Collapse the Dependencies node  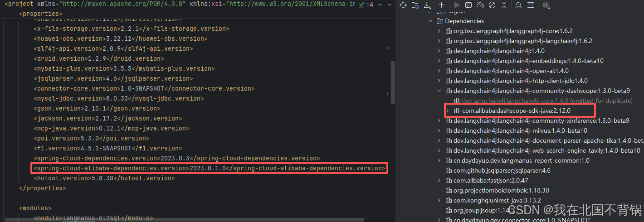click(430, 21)
